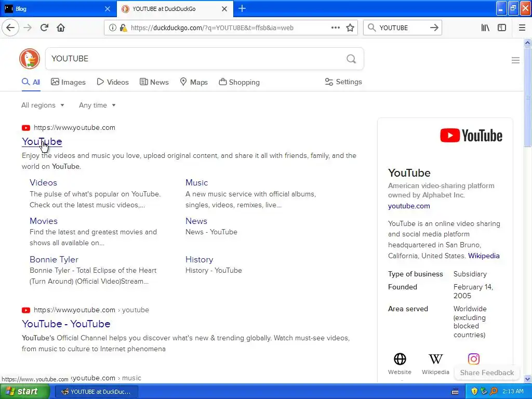This screenshot has height=399, width=532.
Task: Click the search go arrow in search bar
Action: (434, 28)
